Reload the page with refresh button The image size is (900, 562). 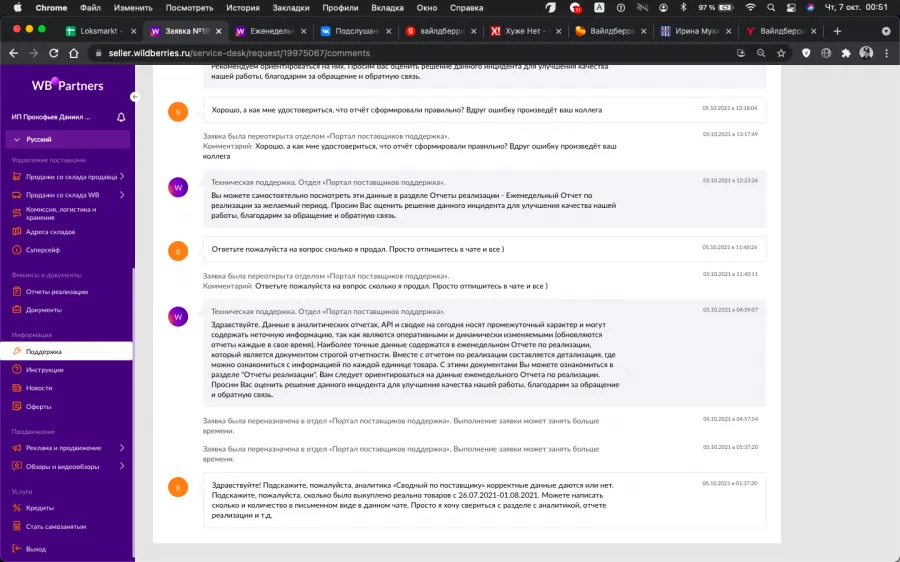point(53,53)
